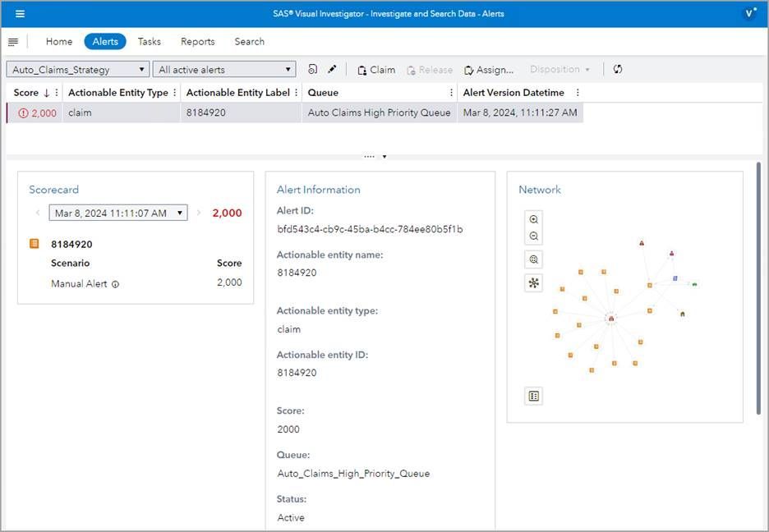Click the green vehicle node in the network graph
The image size is (769, 532).
(x=694, y=284)
